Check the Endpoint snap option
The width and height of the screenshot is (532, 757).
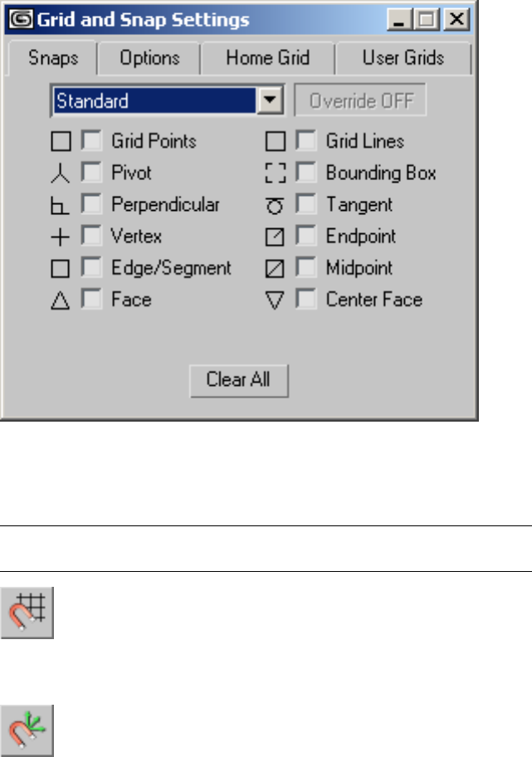[x=305, y=237]
